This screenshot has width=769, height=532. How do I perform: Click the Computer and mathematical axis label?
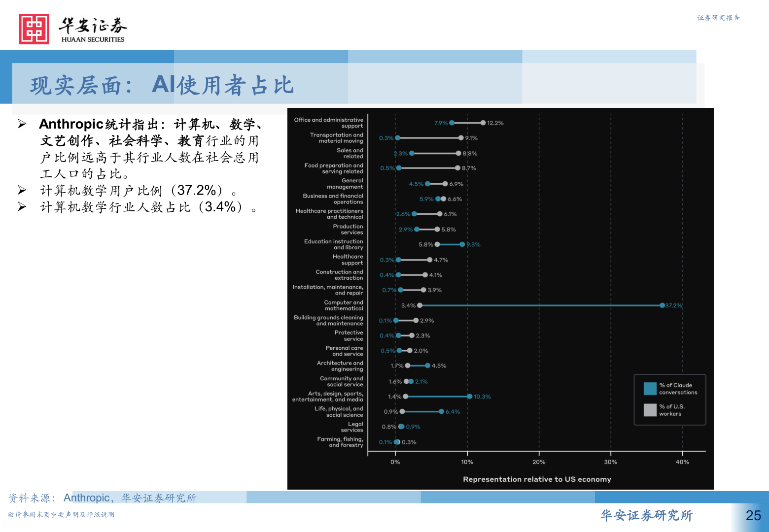(x=344, y=305)
